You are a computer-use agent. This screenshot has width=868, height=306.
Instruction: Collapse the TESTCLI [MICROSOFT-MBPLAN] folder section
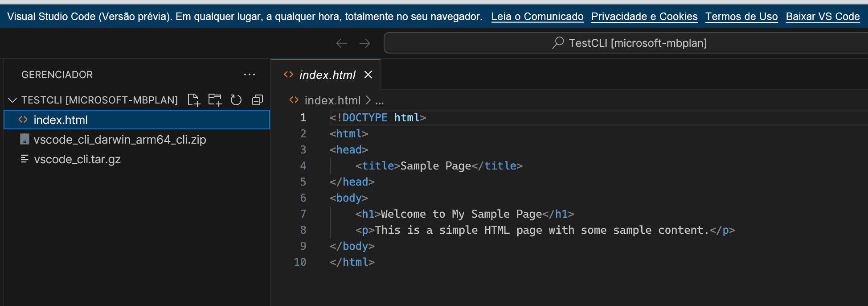[x=12, y=100]
